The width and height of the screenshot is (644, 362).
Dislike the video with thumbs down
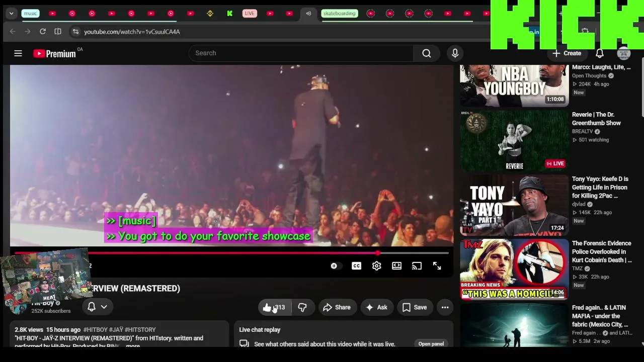click(x=302, y=307)
